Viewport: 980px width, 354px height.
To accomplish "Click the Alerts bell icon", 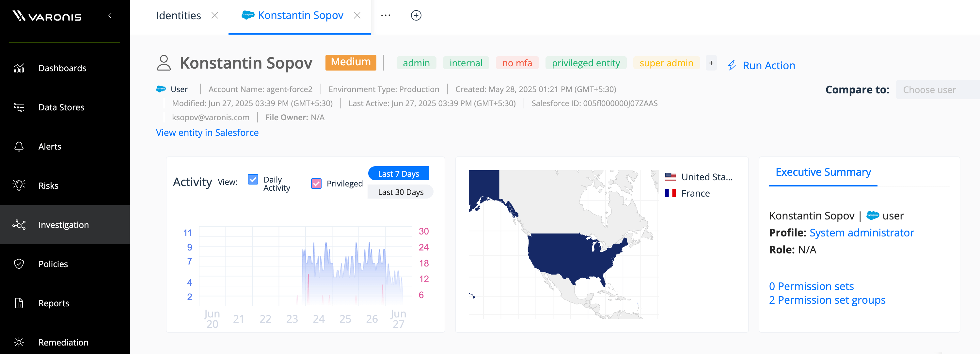I will (19, 147).
